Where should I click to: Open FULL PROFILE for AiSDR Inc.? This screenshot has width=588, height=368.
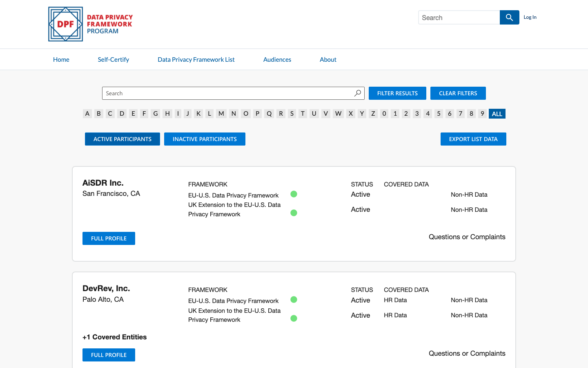pos(109,238)
